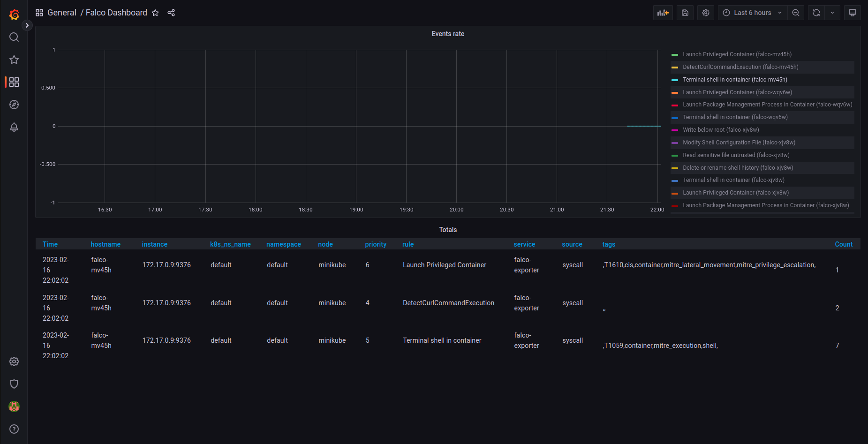
Task: Mark Falco Dashboard as favorite star
Action: coord(155,13)
